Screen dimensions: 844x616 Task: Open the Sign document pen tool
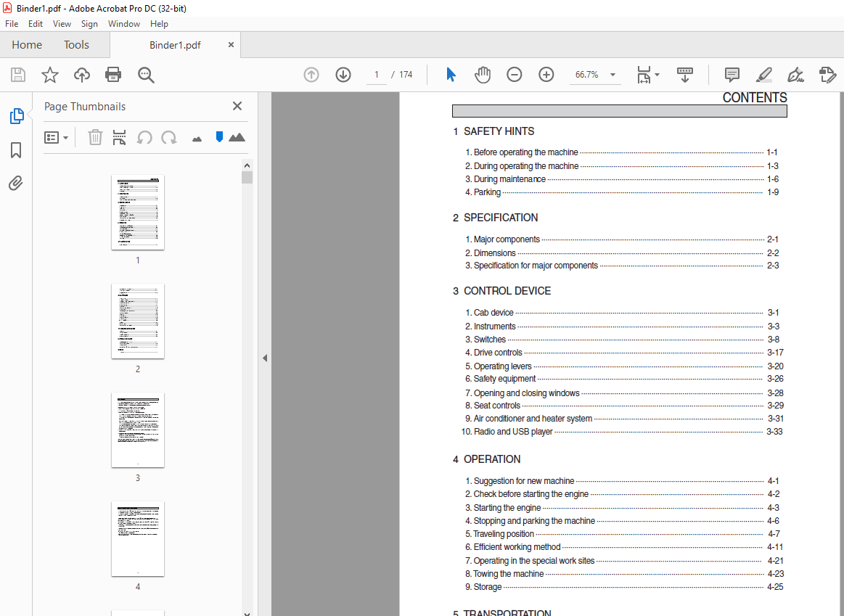(x=795, y=75)
